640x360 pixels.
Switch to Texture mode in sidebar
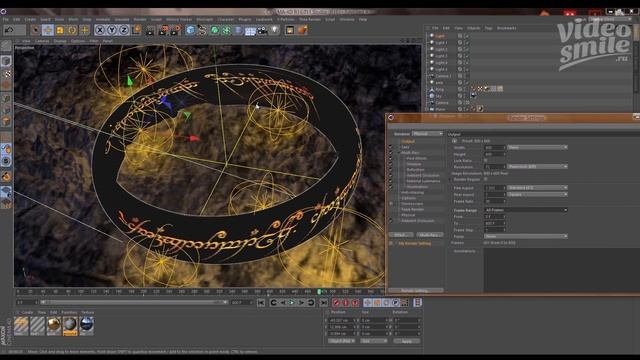tap(6, 73)
